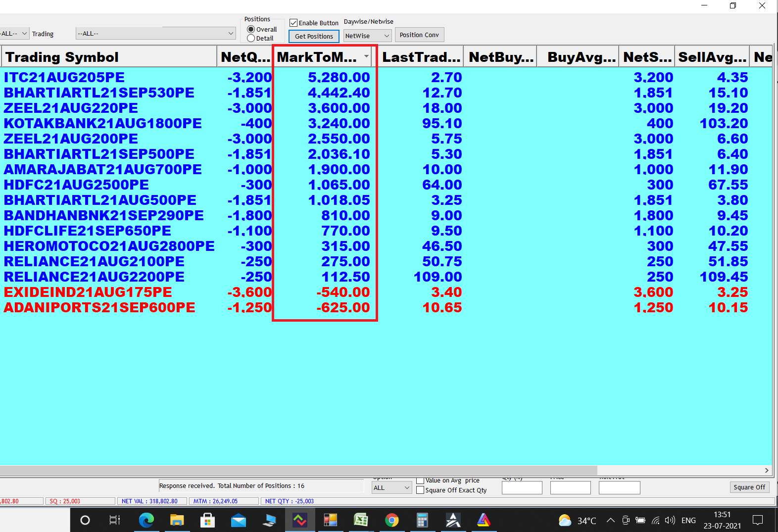Open Microsoft Store from the taskbar
This screenshot has height=532, width=778.
coord(207,520)
